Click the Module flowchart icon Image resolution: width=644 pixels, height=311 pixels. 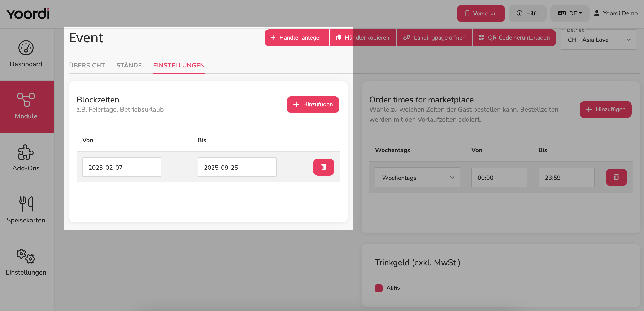coord(26,100)
